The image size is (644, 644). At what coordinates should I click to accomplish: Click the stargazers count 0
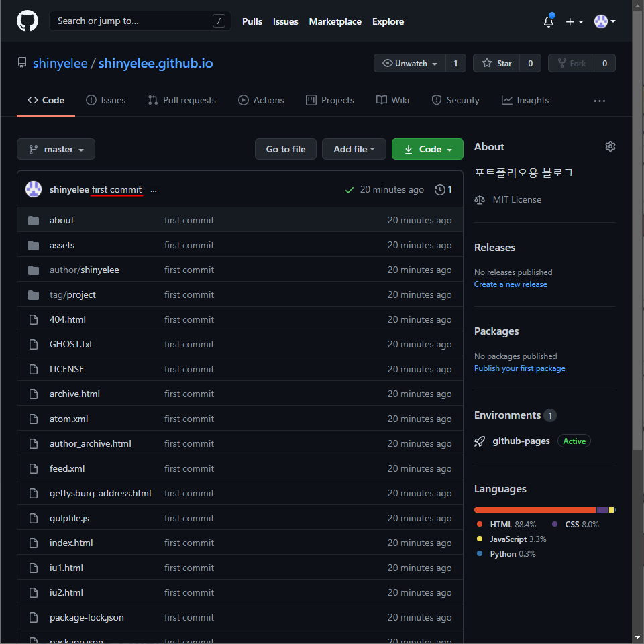(530, 63)
